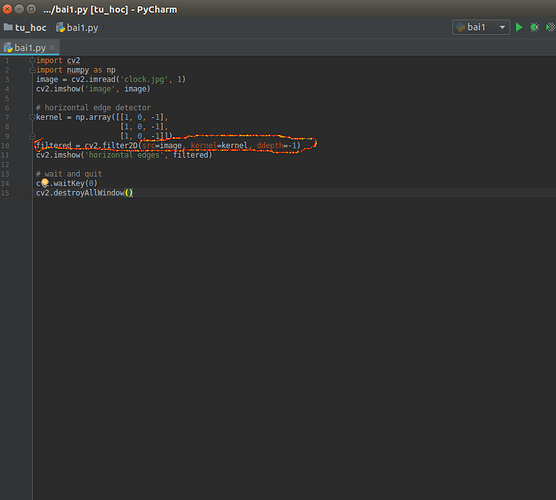This screenshot has width=556, height=500.
Task: Collapse the kernel array fold marker on line 7
Action: [x=32, y=117]
